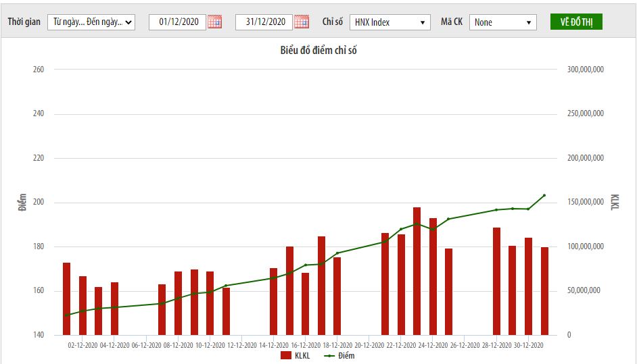Open the Chỉ số HNX Index dropdown

point(390,22)
